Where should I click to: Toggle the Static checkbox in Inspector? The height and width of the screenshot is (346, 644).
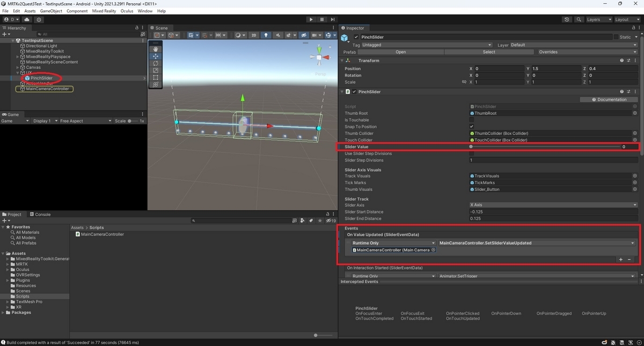[616, 37]
